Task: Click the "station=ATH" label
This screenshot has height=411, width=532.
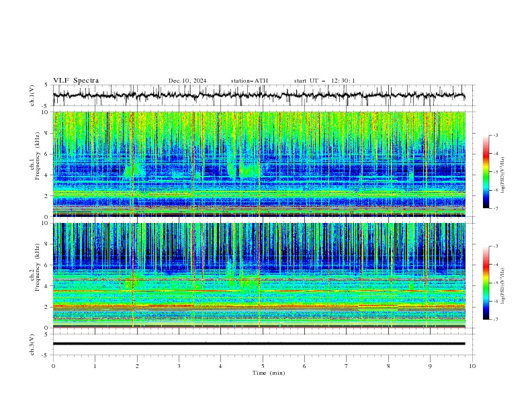Action: coord(249,81)
